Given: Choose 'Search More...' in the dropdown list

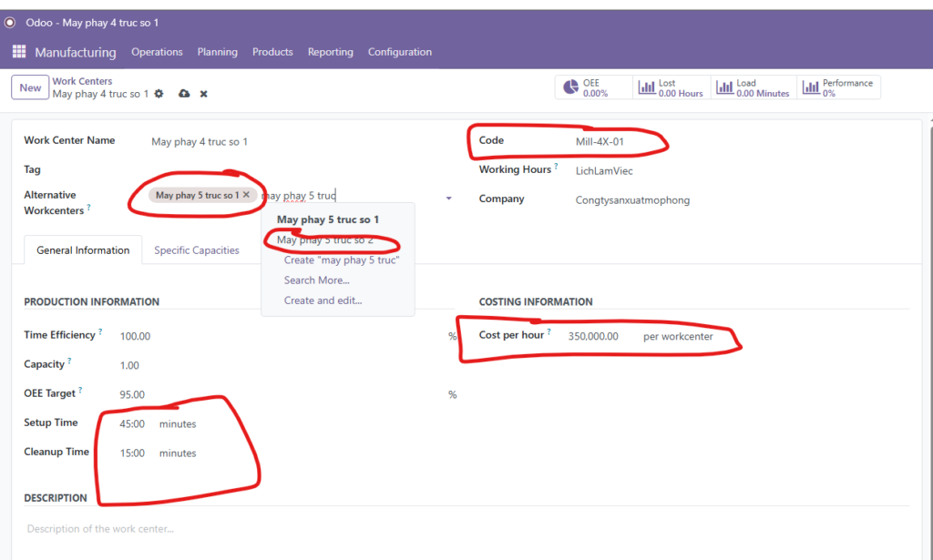Looking at the screenshot, I should coord(316,280).
